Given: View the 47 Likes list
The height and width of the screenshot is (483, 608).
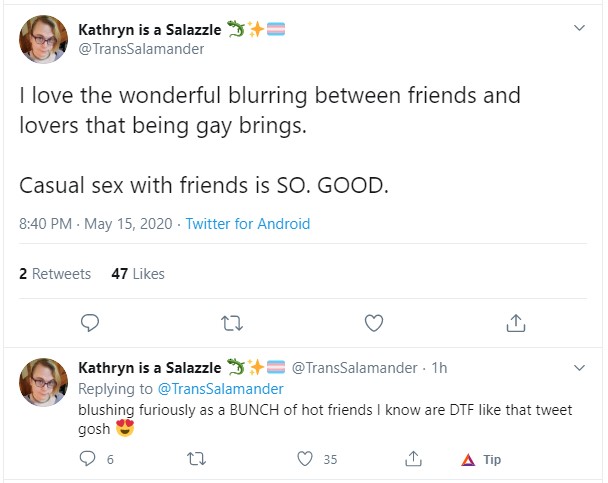Looking at the screenshot, I should click(138, 274).
